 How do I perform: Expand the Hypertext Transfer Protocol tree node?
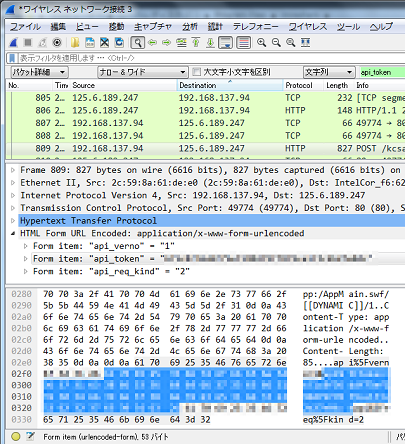point(13,221)
